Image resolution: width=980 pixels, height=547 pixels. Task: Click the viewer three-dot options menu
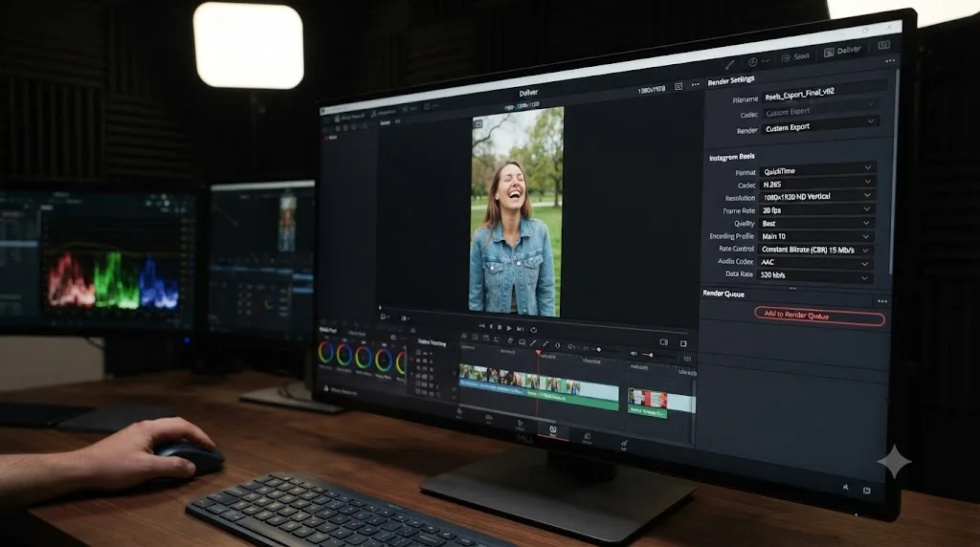695,85
